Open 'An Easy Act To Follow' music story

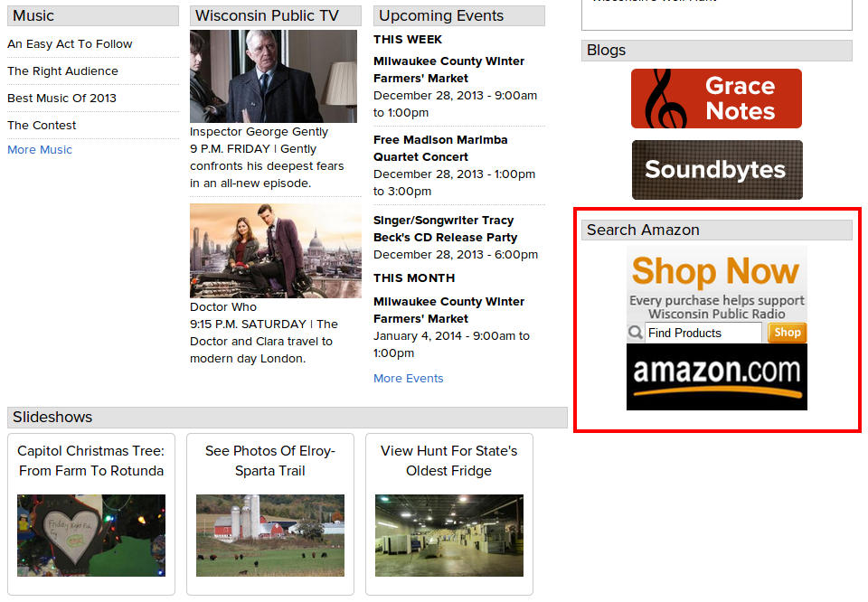tap(70, 44)
